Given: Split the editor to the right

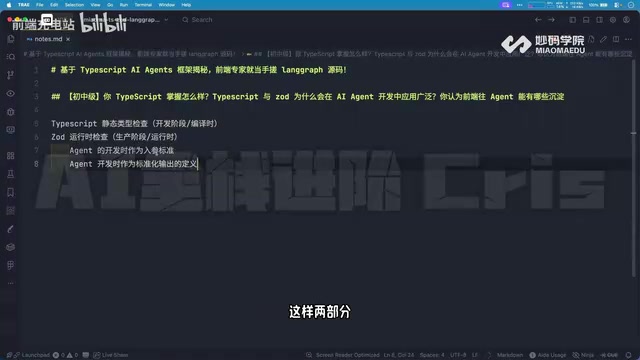Looking at the screenshot, I should 616,39.
